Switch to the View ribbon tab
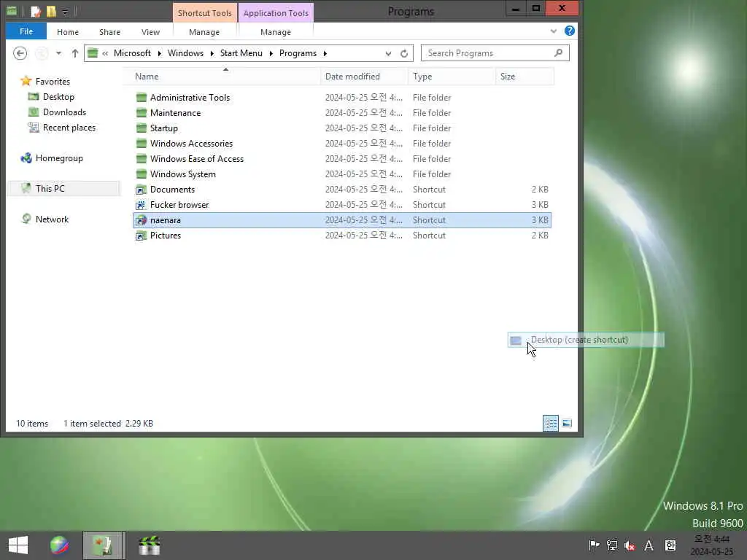The height and width of the screenshot is (560, 747). click(150, 32)
